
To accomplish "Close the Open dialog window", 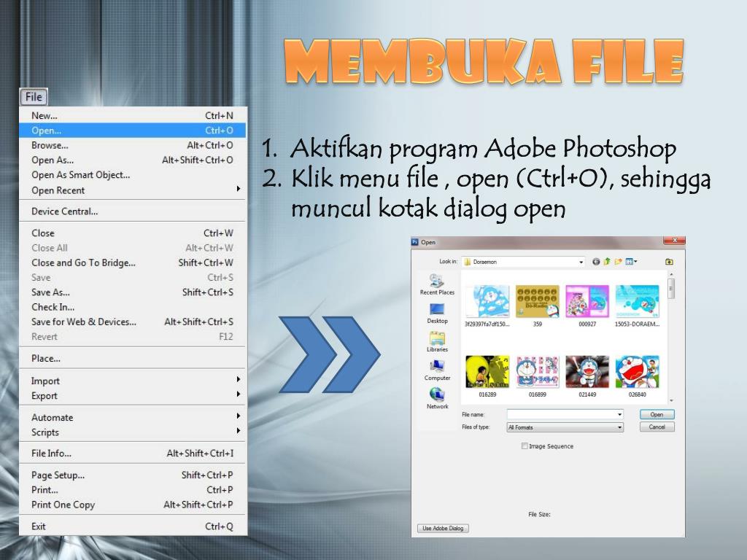I will point(674,241).
